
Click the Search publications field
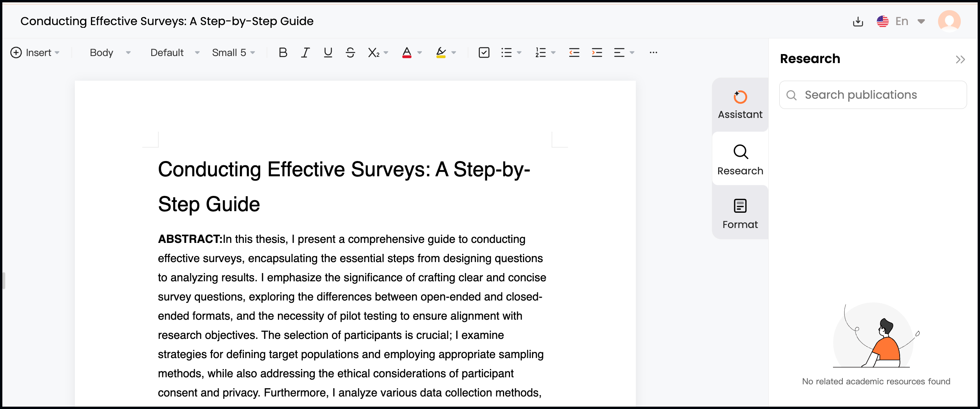point(878,95)
